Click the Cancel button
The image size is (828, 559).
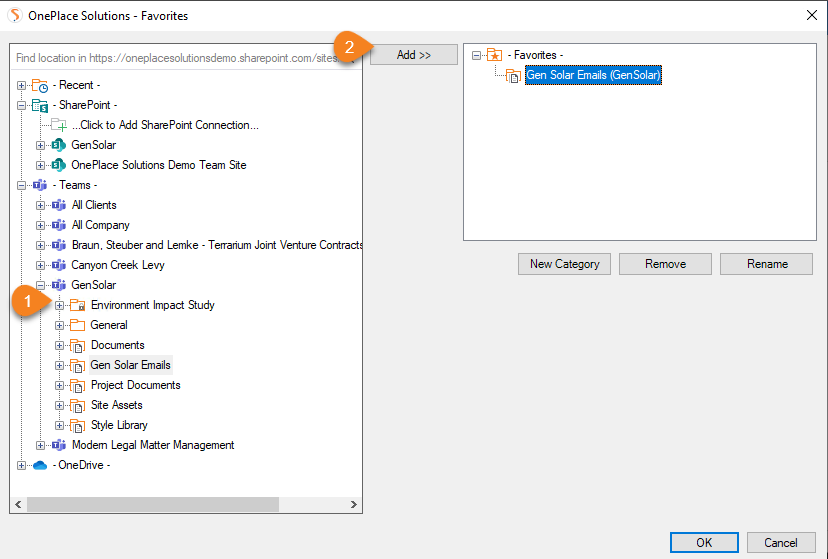(x=781, y=543)
